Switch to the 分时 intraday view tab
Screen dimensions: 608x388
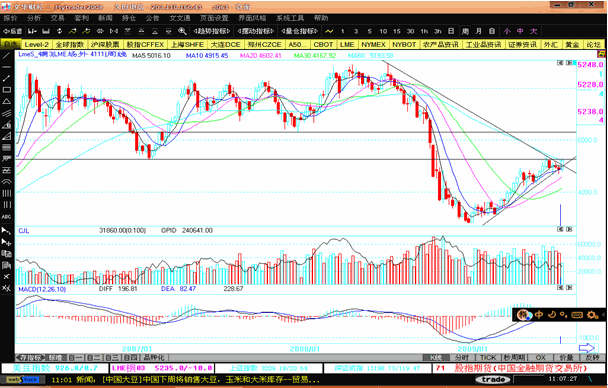pos(462,357)
